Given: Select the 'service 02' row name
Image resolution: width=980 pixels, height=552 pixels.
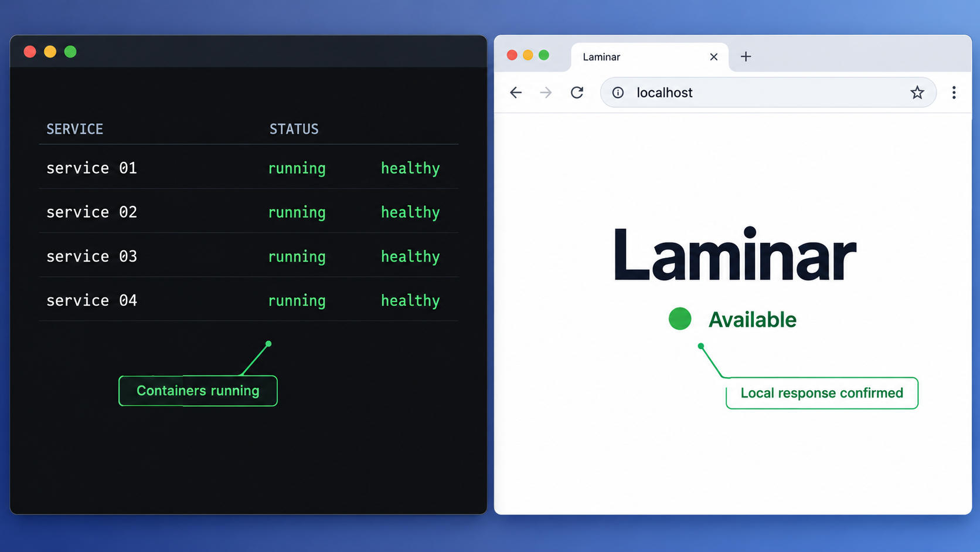Looking at the screenshot, I should click(91, 212).
